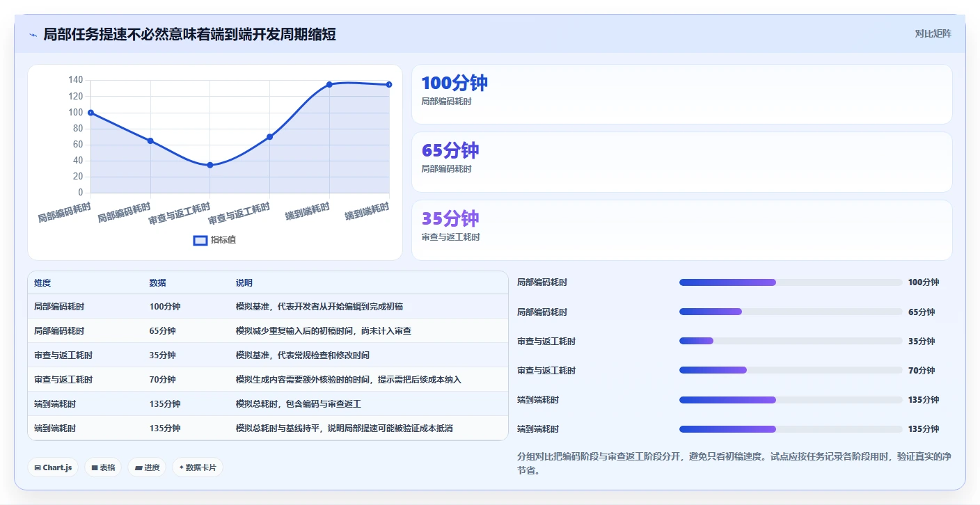
Task: Select table cell 模拟基准，代表常规检查和修改时间
Action: coord(303,355)
